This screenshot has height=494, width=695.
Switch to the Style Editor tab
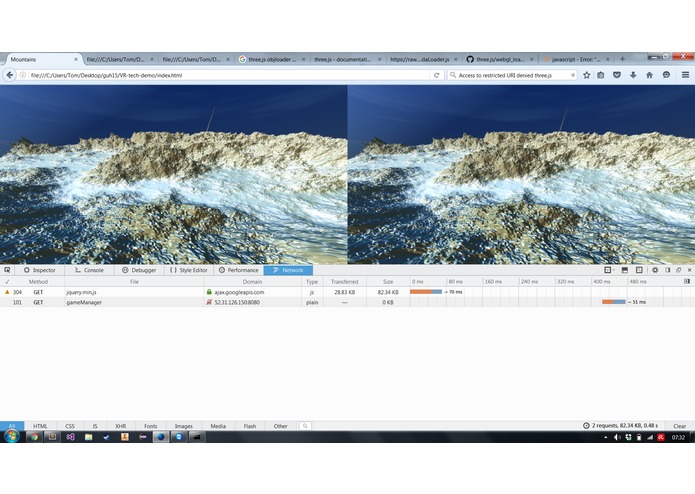point(189,270)
